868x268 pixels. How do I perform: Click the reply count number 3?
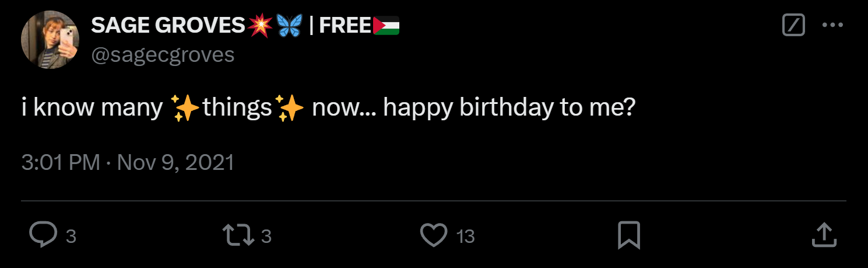pyautogui.click(x=71, y=236)
